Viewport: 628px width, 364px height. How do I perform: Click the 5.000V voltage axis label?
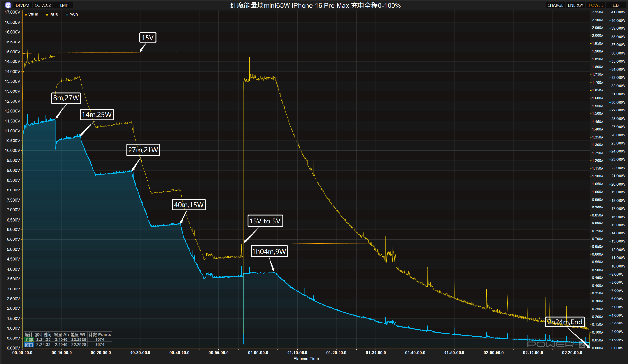(x=13, y=249)
